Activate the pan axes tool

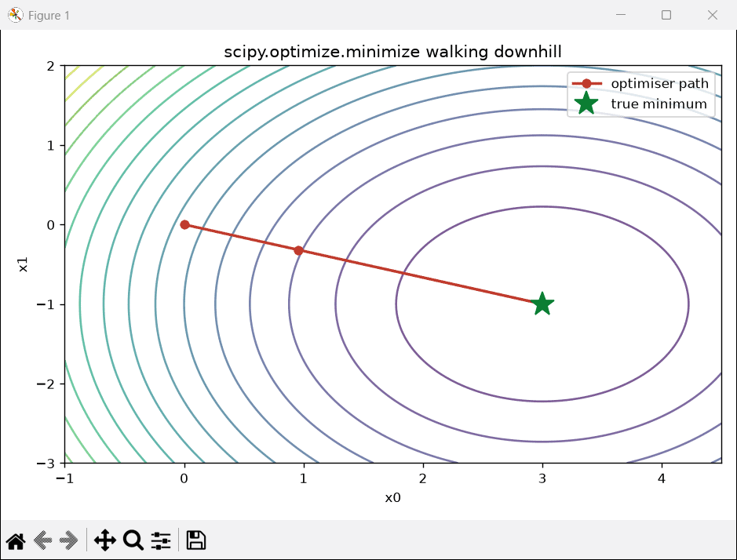coord(105,540)
